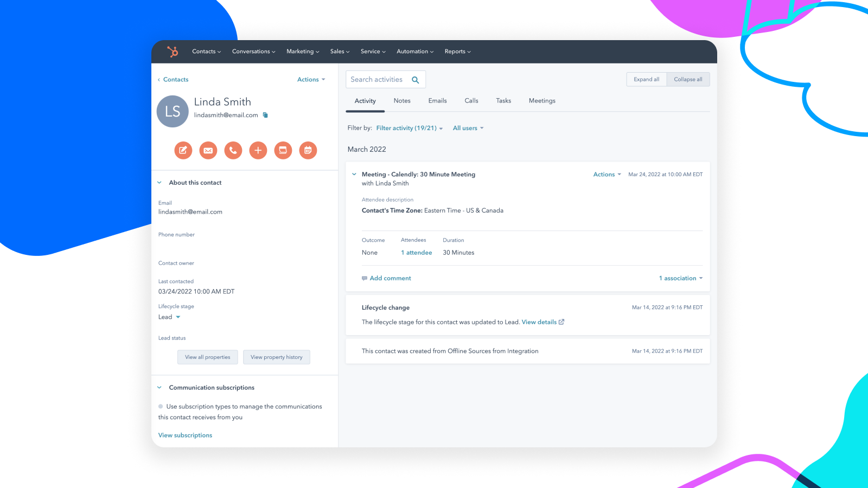
Task: Switch to the Tasks tab
Action: [503, 101]
